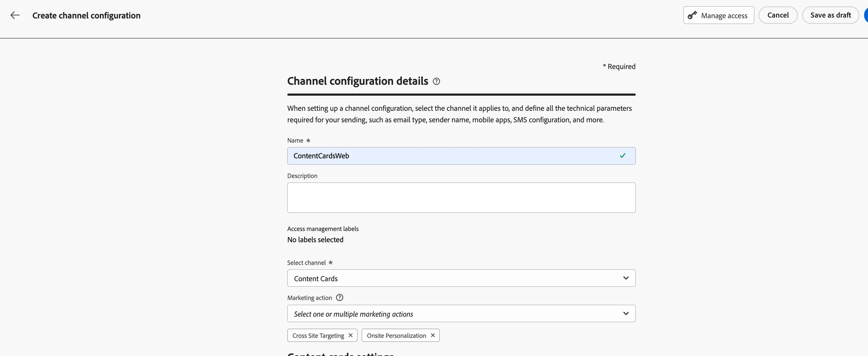Click the 'Create channel configuration' page title
Image resolution: width=868 pixels, height=356 pixels.
point(86,15)
